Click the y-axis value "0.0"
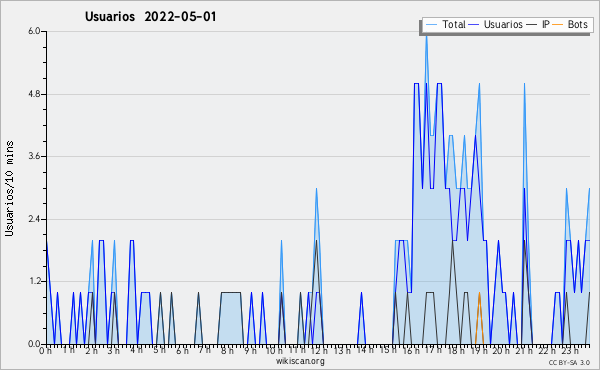Viewport: 600px width, 370px height. tap(34, 344)
